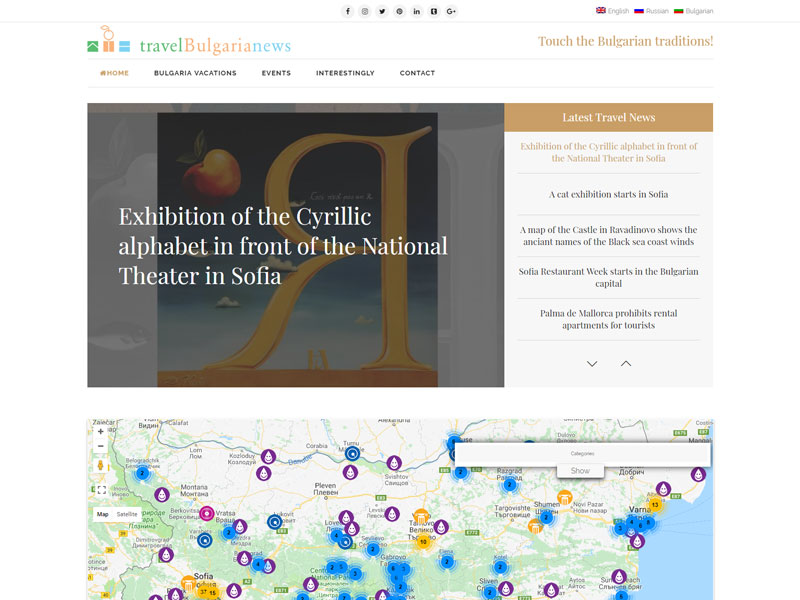Open the Facebook social icon

click(x=347, y=11)
